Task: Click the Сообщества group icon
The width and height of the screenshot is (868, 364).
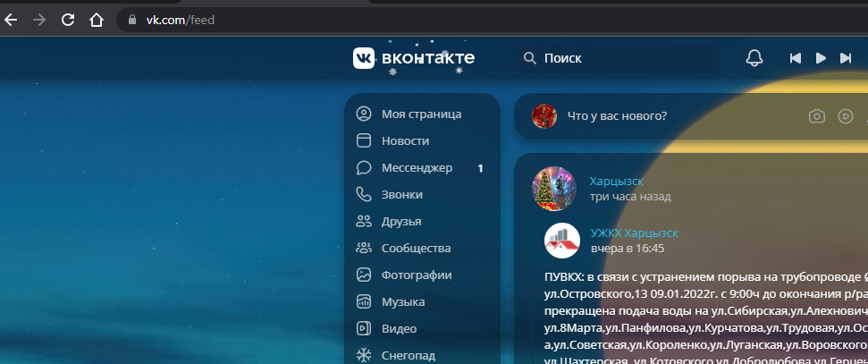Action: (364, 249)
